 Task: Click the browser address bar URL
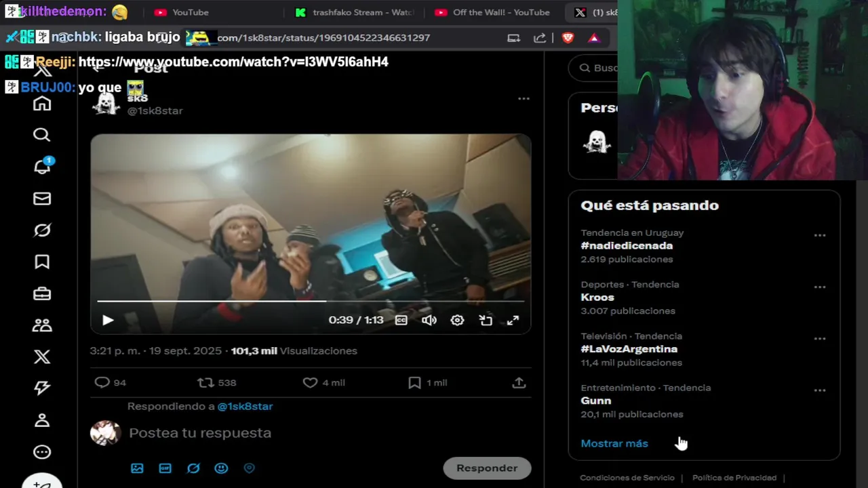323,38
